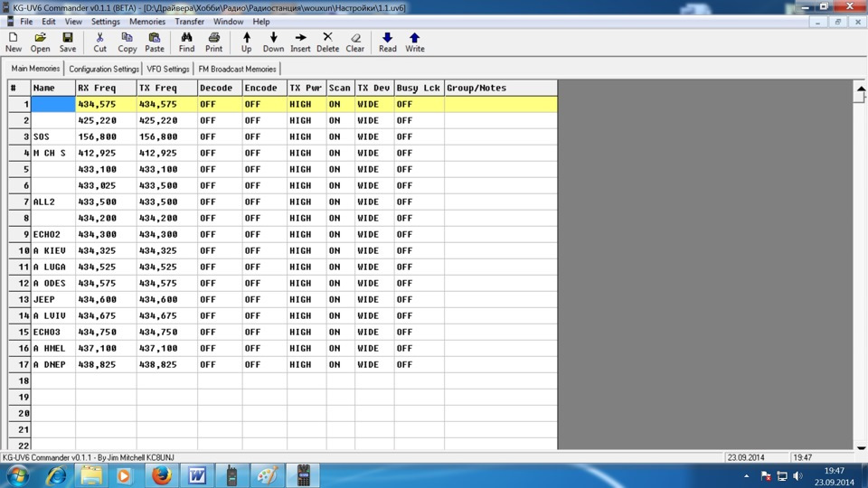Delete row with the Delete icon

(327, 42)
